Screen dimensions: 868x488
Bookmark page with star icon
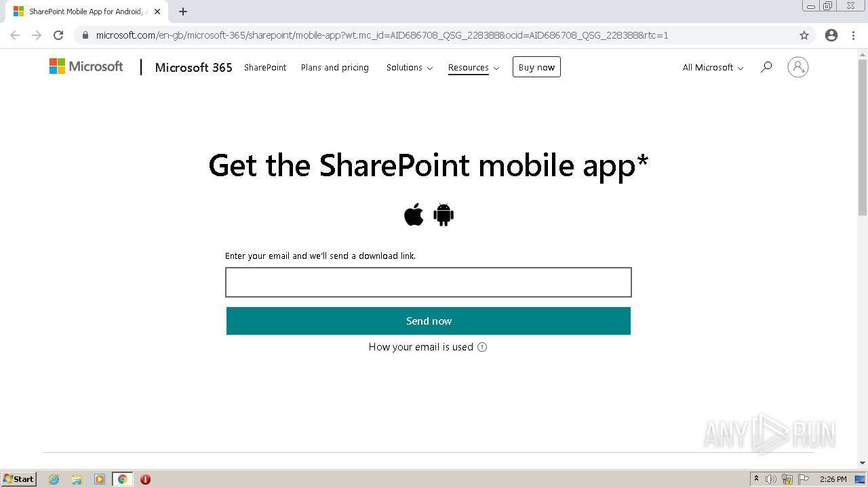coord(804,35)
